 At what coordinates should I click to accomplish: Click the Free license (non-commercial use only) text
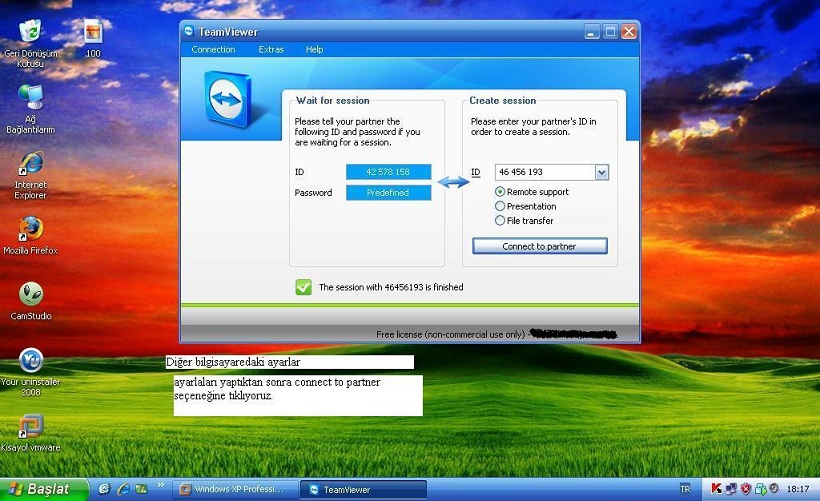tap(450, 334)
